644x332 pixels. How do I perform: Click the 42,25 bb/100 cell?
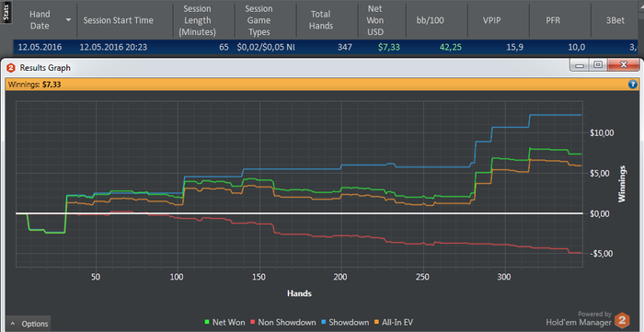tap(450, 47)
